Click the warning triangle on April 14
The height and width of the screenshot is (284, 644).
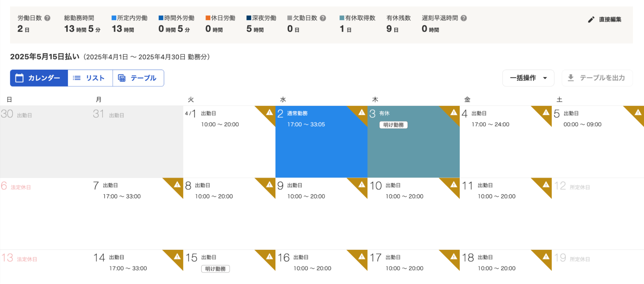(177, 256)
